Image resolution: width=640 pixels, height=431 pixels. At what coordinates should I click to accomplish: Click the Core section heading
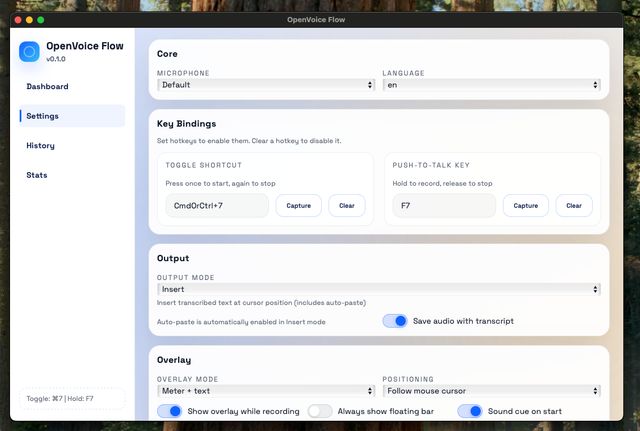point(167,54)
